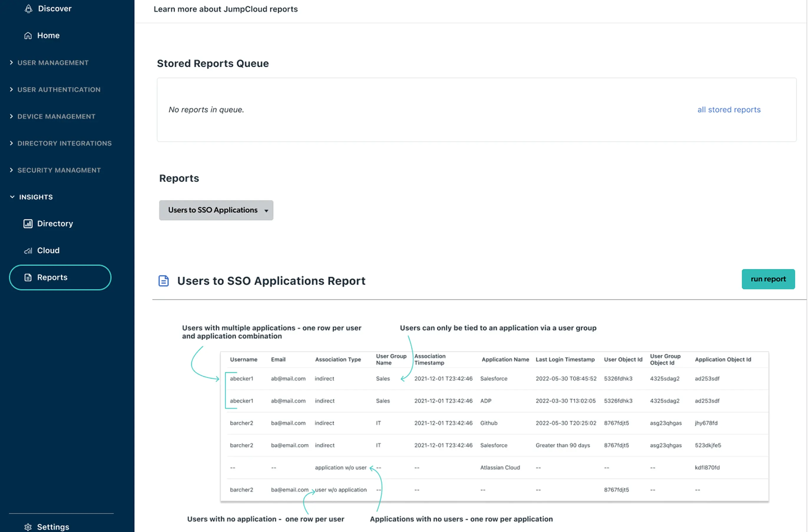Open Users to SSO Applications dropdown
The height and width of the screenshot is (532, 808).
click(x=216, y=210)
